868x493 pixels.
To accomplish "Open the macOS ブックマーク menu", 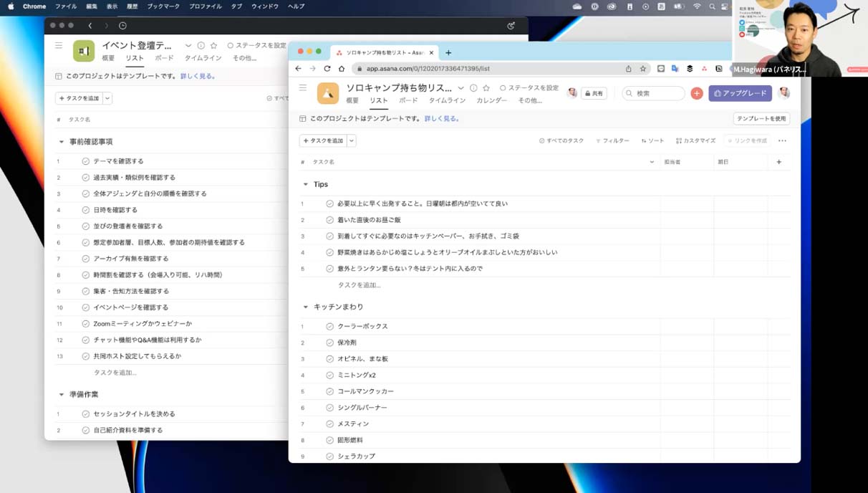I will [x=165, y=6].
